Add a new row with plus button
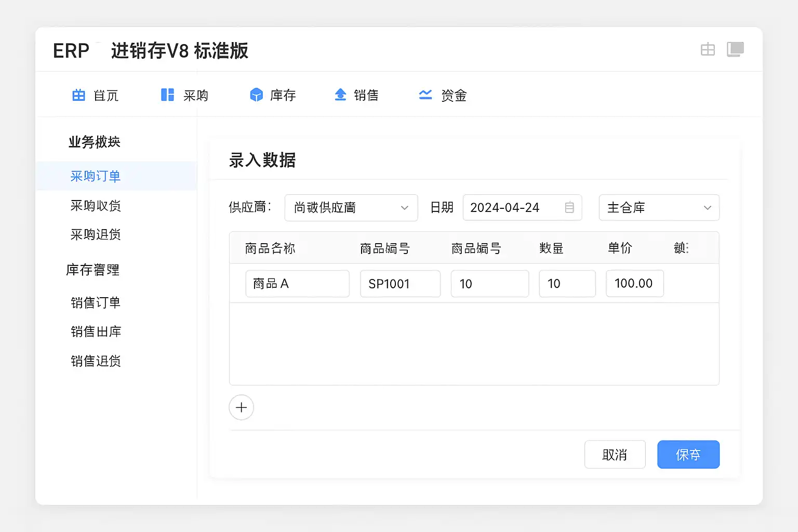The height and width of the screenshot is (532, 798). [x=242, y=407]
